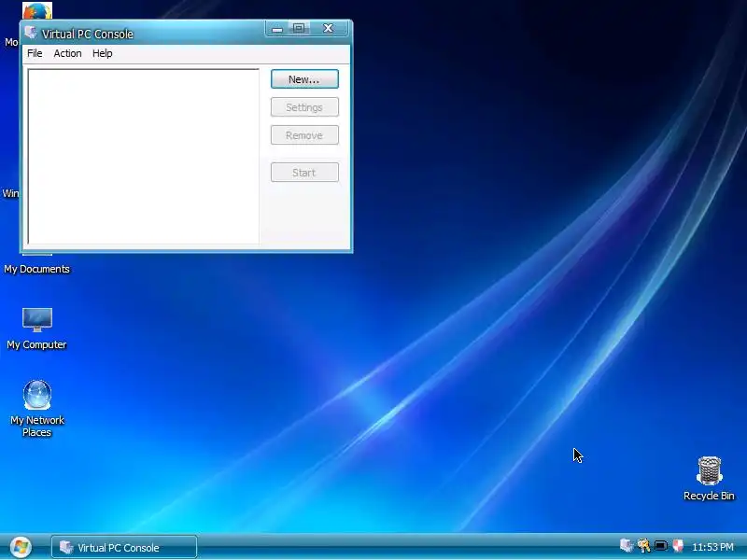Open the Start menu orb
The image size is (747, 560).
[x=21, y=547]
